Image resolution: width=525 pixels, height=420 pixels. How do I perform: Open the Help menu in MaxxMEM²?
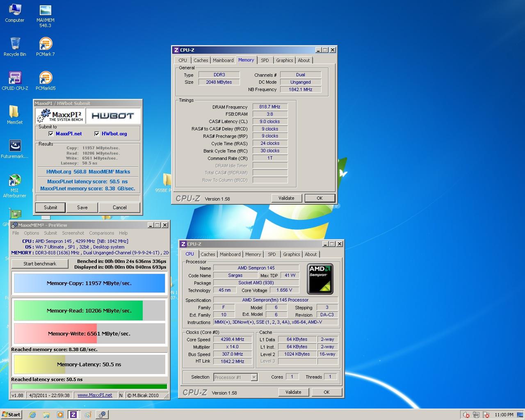(x=123, y=233)
